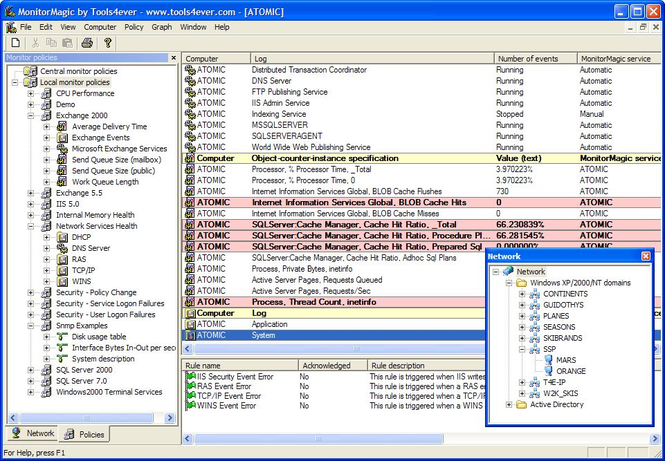Click the System description SNMP icon
The height and width of the screenshot is (461, 665).
point(62,358)
